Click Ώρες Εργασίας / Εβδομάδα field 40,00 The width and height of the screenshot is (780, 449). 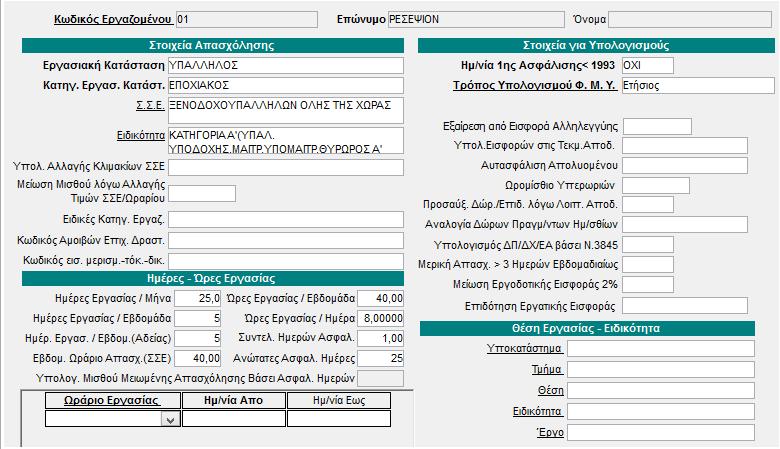click(381, 298)
